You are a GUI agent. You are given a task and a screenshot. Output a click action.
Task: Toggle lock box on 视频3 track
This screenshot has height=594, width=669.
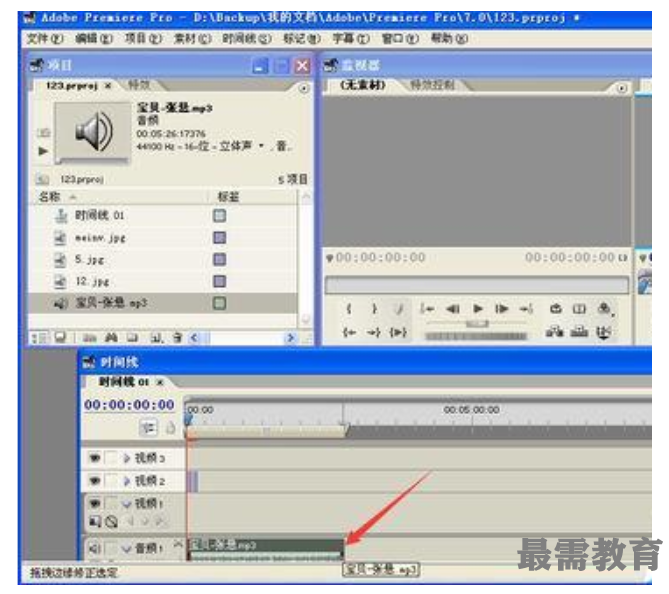111,458
